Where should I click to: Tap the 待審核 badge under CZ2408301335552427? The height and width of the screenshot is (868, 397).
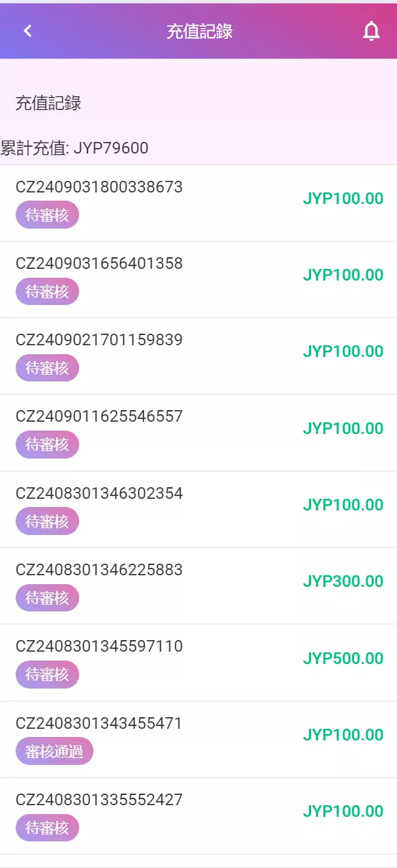47,828
